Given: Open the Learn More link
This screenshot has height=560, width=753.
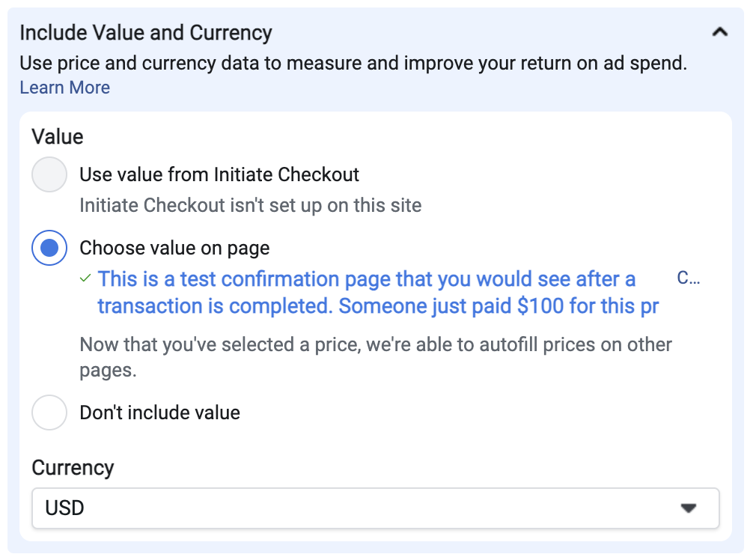Looking at the screenshot, I should tap(65, 88).
